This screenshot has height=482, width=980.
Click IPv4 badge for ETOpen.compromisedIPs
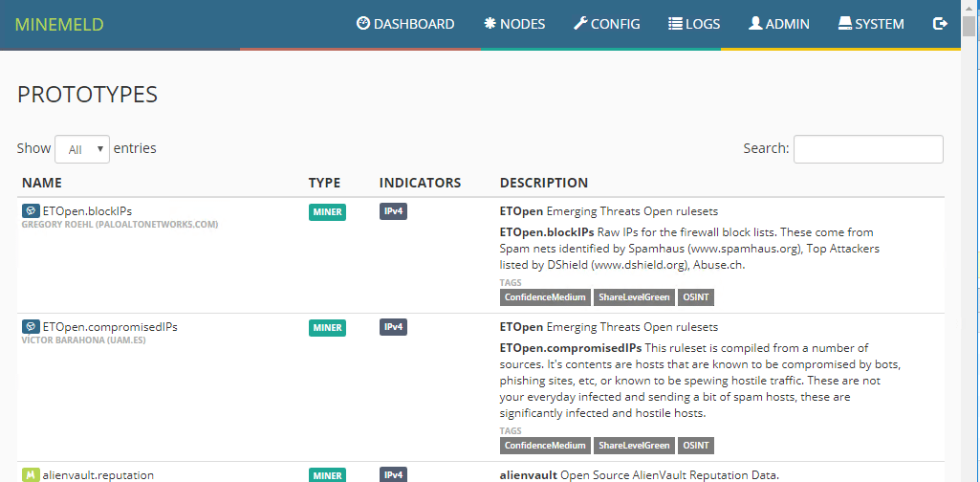pos(393,327)
